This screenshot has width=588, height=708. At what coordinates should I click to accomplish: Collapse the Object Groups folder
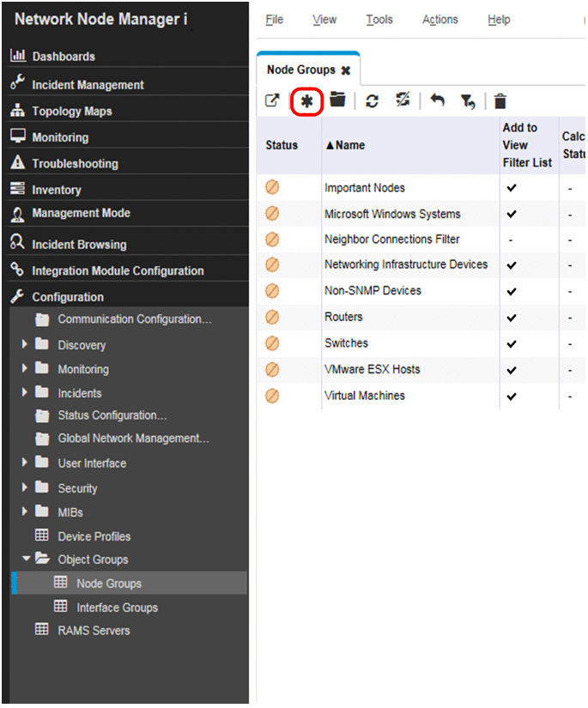[26, 560]
